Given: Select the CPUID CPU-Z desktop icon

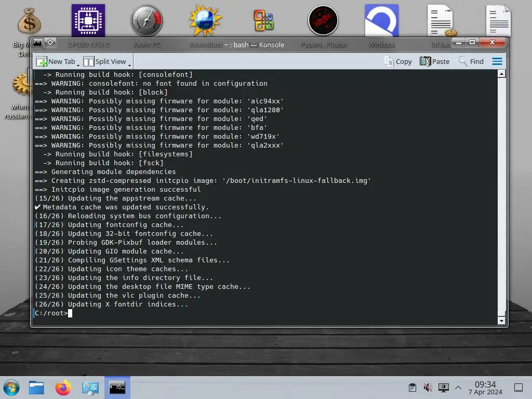Looking at the screenshot, I should pyautogui.click(x=88, y=21).
